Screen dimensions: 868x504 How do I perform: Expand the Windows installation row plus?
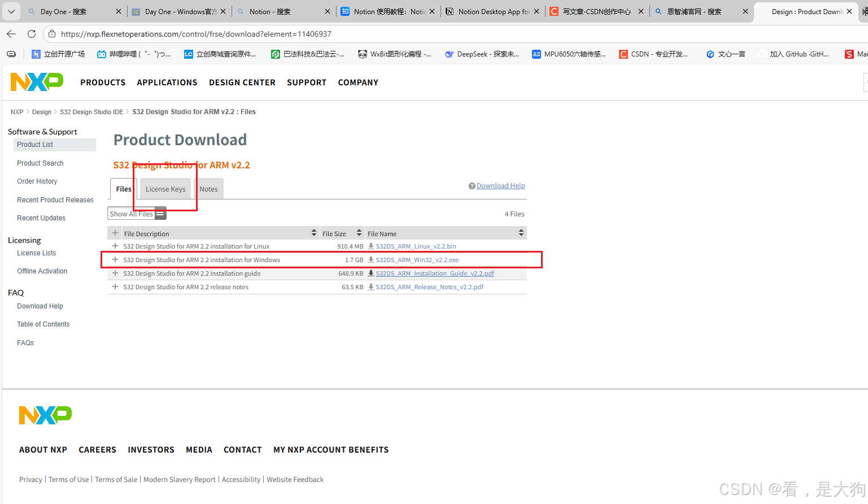pyautogui.click(x=115, y=260)
